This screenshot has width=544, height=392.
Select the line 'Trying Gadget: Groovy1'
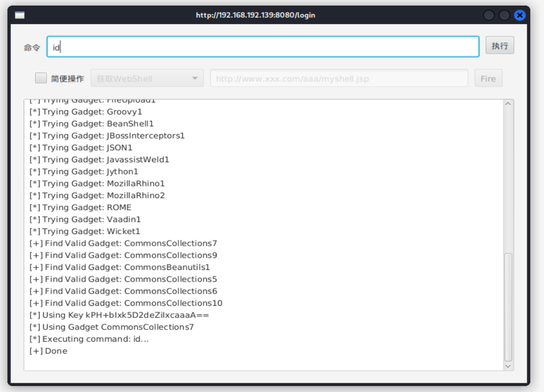click(86, 112)
